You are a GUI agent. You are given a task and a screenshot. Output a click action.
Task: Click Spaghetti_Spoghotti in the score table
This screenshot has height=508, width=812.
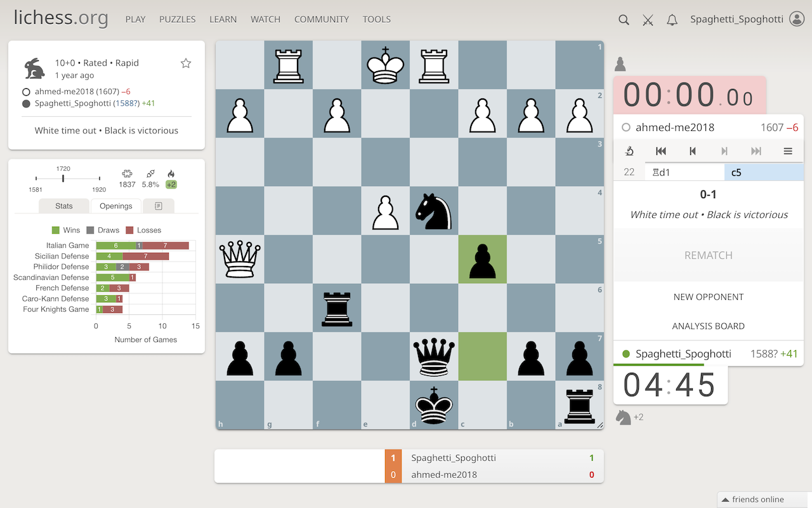(454, 458)
